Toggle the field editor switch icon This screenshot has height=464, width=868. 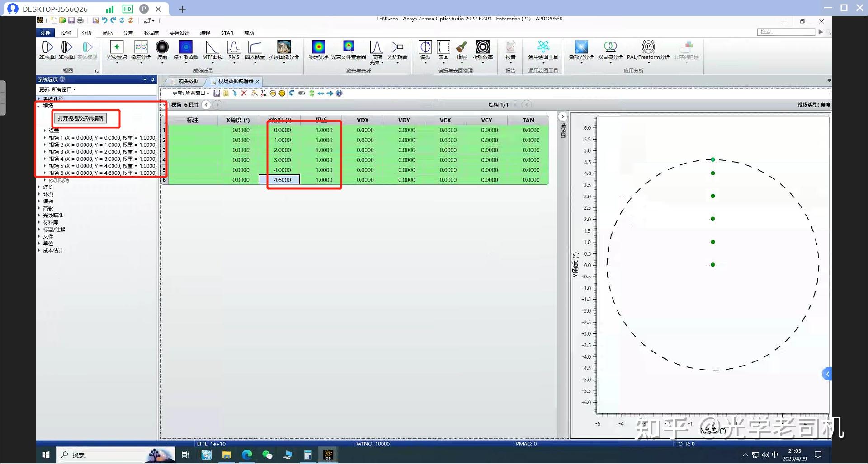tap(302, 94)
